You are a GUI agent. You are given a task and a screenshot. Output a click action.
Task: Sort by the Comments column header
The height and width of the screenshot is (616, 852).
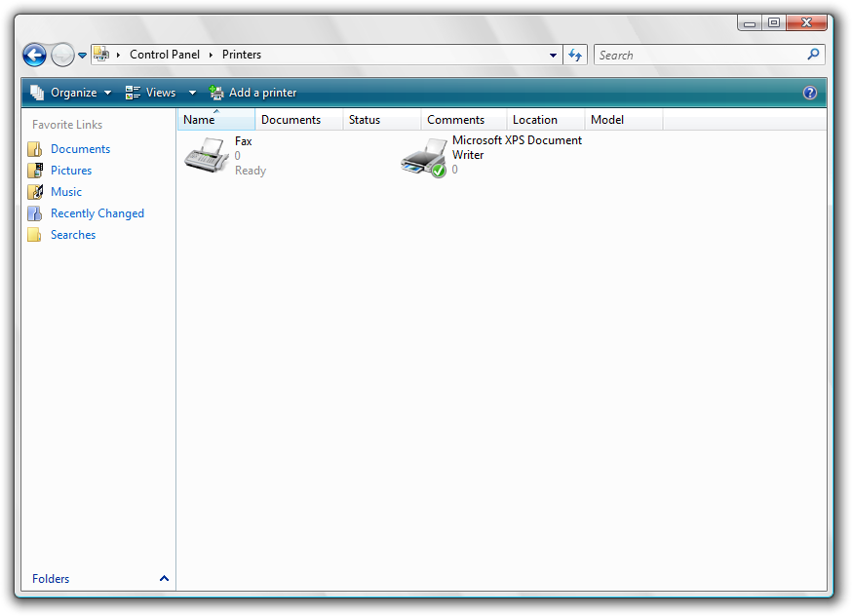coord(464,120)
